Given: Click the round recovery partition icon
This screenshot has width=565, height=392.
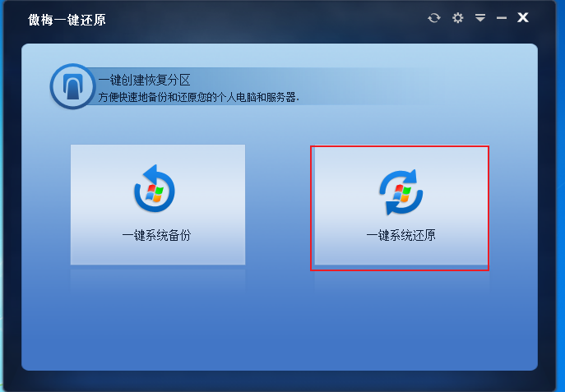Looking at the screenshot, I should tap(73, 86).
